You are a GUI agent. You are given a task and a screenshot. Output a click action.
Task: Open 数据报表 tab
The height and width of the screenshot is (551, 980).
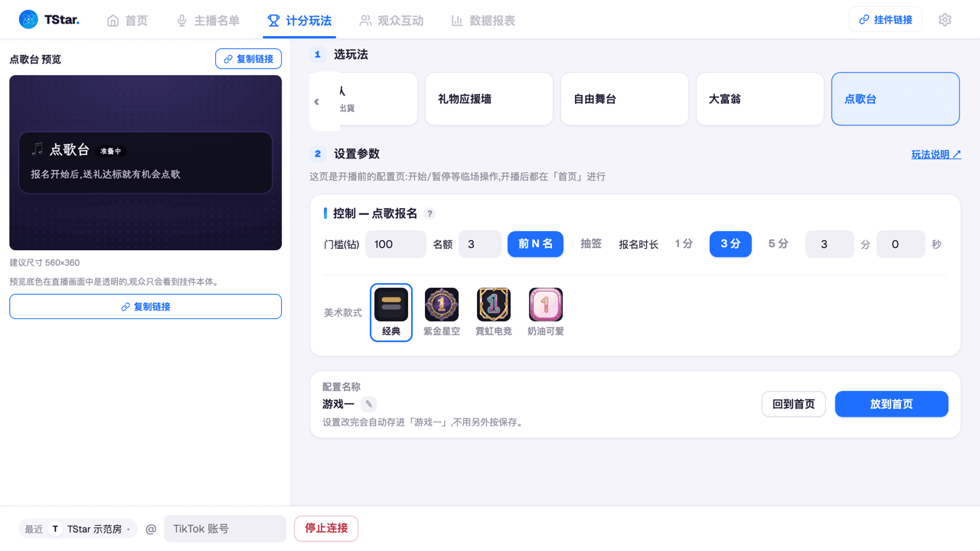point(483,21)
